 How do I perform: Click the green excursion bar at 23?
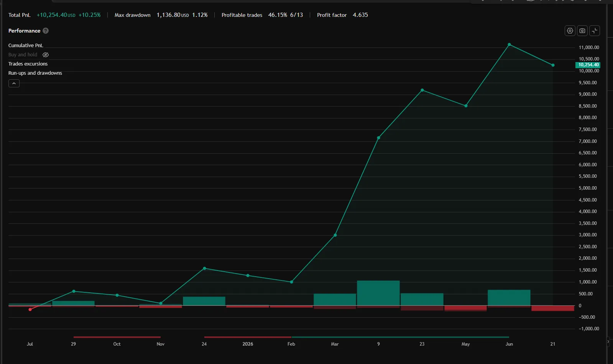(422, 299)
